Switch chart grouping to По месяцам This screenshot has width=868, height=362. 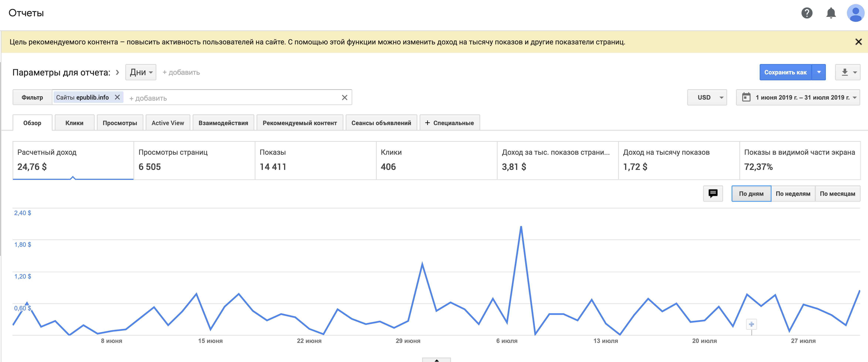coord(837,194)
